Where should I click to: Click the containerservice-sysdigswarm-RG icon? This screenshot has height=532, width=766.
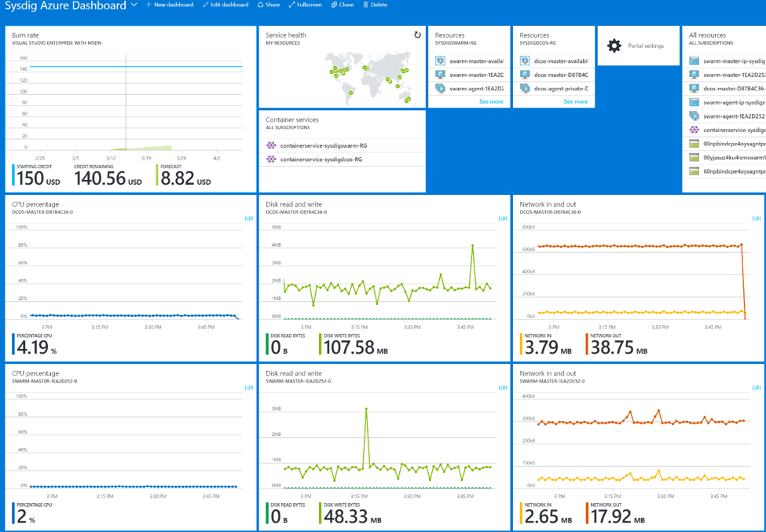tap(270, 145)
